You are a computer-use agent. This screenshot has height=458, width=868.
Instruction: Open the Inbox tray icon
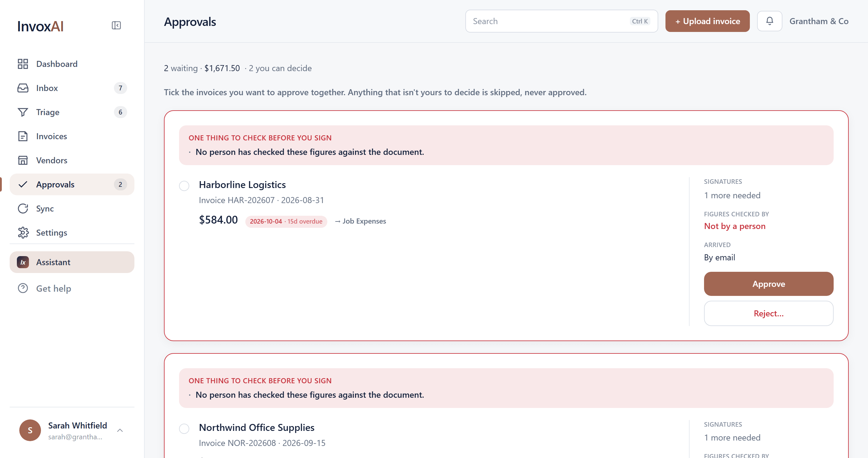23,88
